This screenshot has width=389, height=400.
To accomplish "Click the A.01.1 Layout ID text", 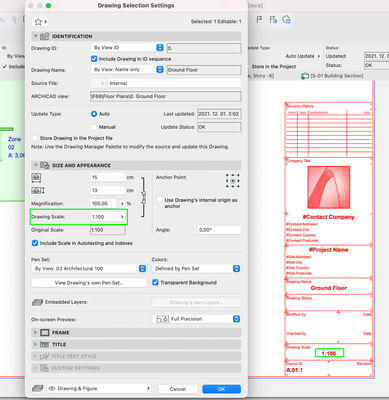I will 295,370.
